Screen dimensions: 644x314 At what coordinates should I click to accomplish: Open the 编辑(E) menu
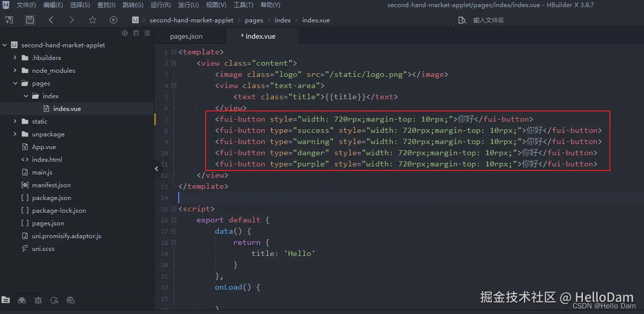point(53,5)
